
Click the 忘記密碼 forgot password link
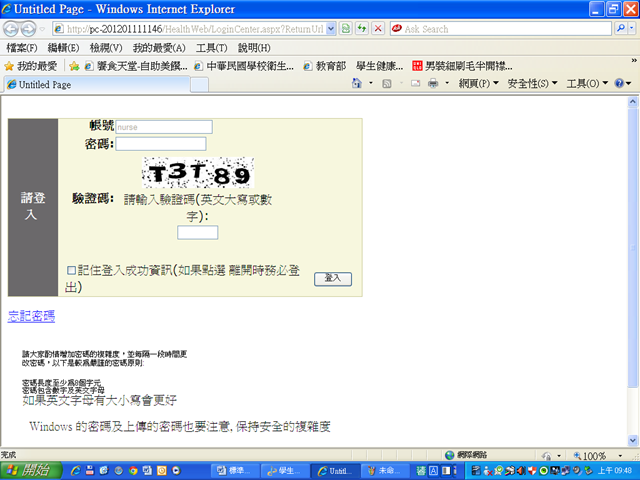(x=31, y=316)
